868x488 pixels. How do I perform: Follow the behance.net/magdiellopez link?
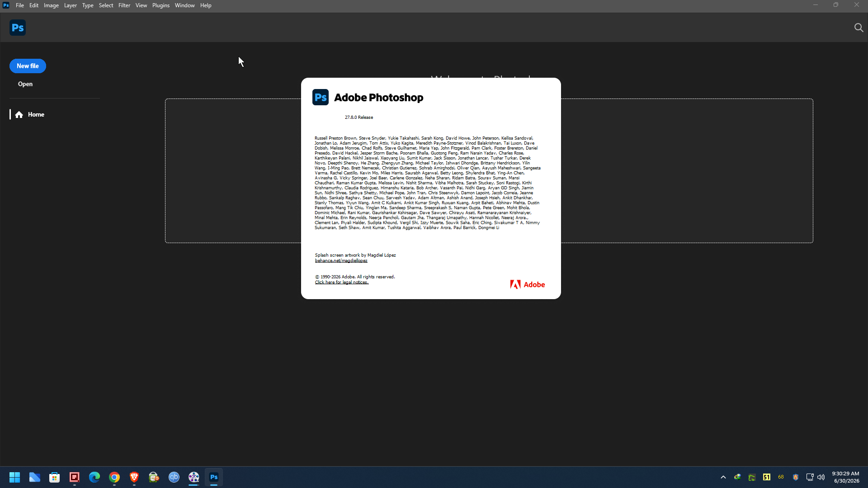(x=341, y=261)
